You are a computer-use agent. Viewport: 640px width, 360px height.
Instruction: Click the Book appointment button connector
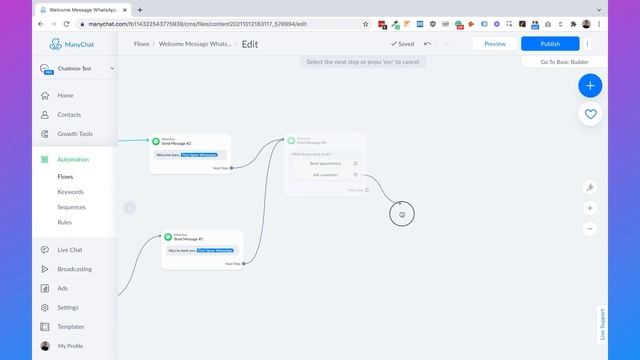(x=355, y=163)
